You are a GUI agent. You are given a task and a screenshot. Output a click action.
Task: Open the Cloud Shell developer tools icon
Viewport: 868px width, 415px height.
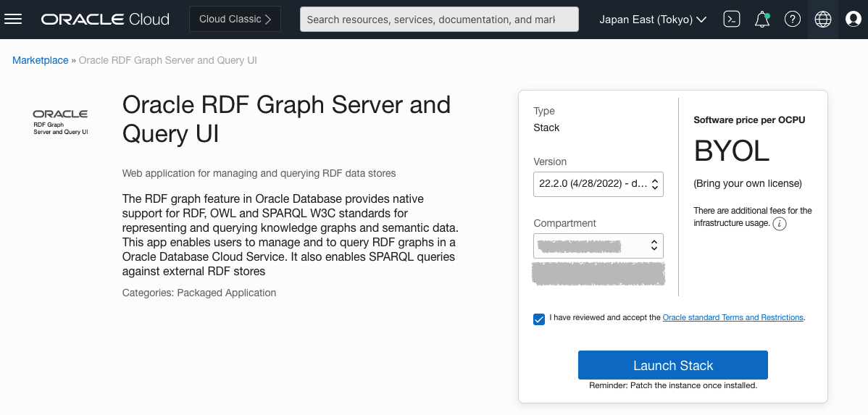(x=732, y=20)
